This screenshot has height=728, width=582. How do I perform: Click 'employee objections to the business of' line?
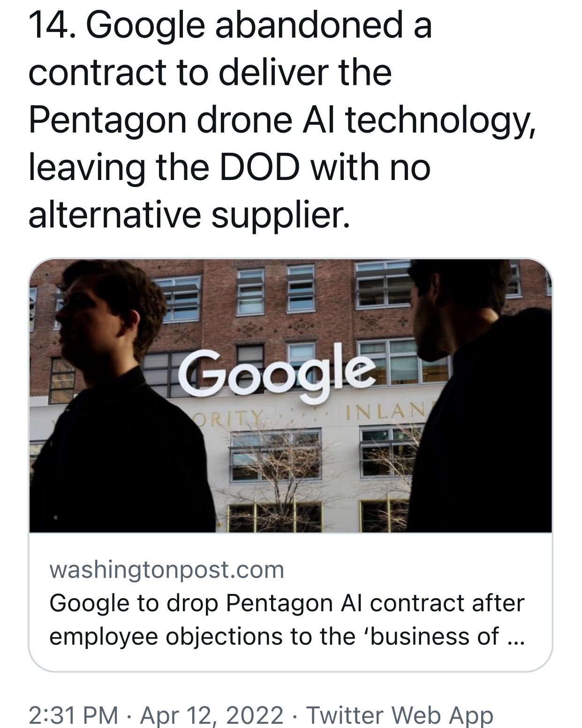click(274, 636)
